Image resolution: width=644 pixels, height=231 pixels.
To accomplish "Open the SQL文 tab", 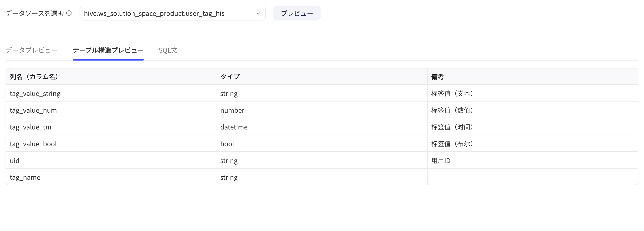I will (168, 50).
